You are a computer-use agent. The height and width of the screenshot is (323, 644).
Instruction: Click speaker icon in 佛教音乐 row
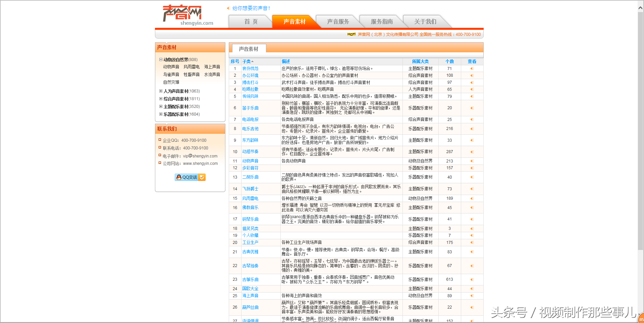(472, 208)
